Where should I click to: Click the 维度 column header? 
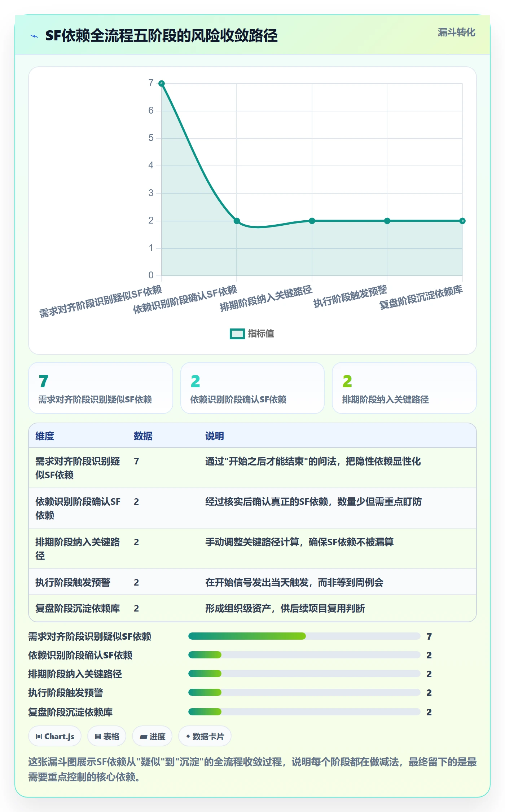(45, 436)
